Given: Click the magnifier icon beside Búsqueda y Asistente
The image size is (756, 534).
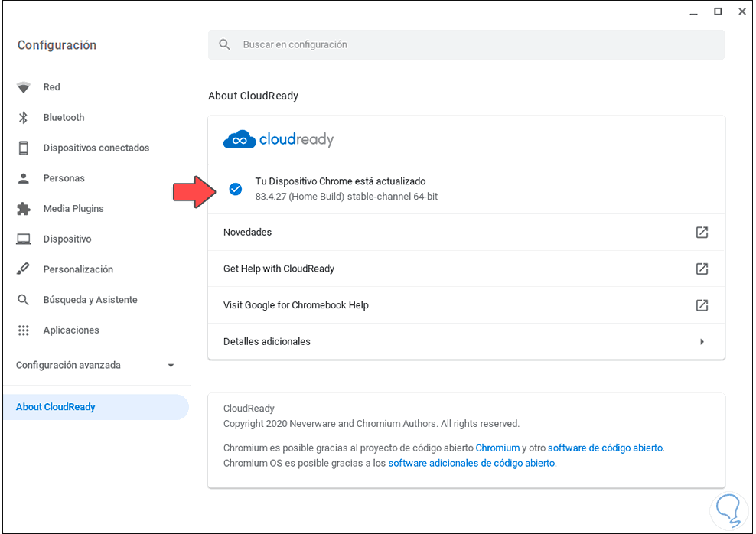Looking at the screenshot, I should click(x=24, y=300).
